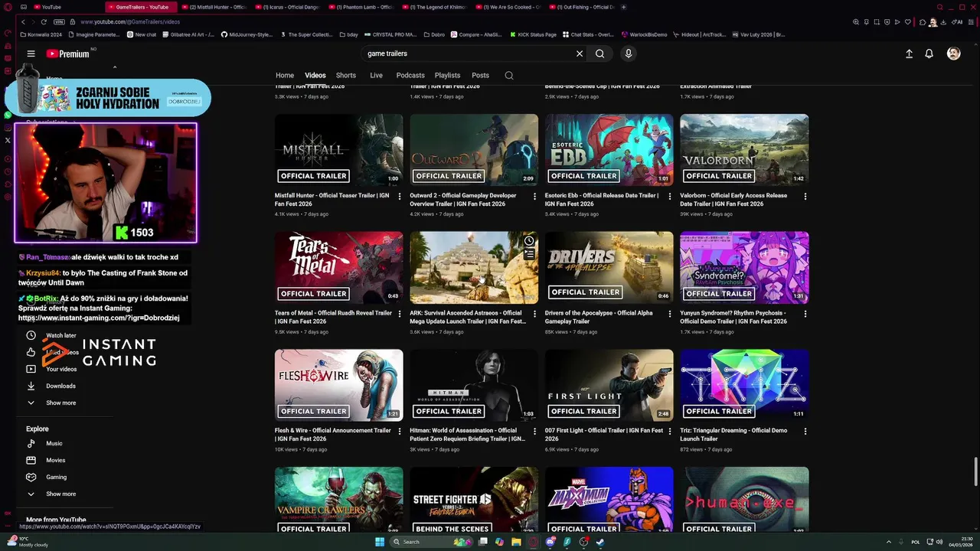The image size is (980, 551).
Task: Click the Flesh & Wire thumbnail
Action: click(339, 385)
